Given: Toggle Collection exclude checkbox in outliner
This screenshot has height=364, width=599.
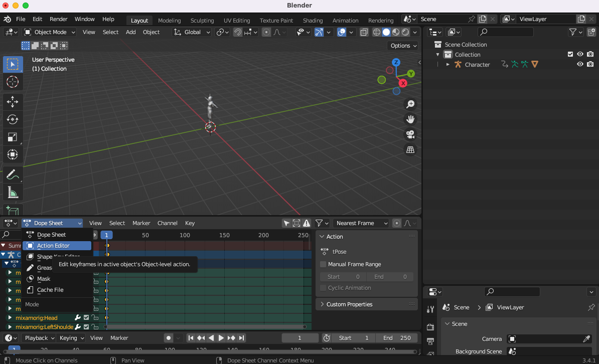Looking at the screenshot, I should pos(570,54).
